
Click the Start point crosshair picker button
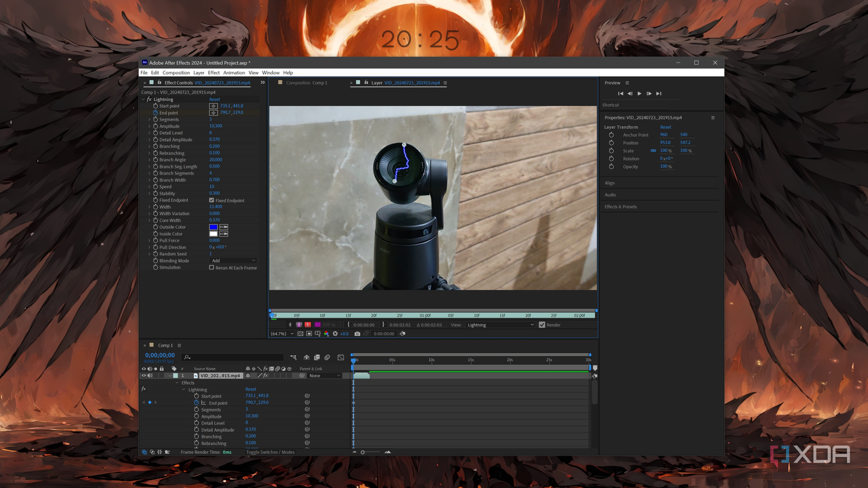[x=213, y=106]
